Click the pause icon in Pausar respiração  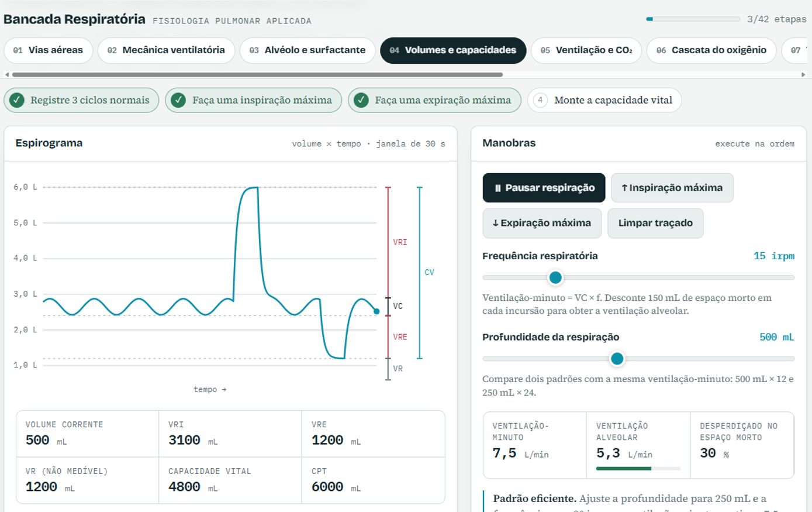point(497,188)
